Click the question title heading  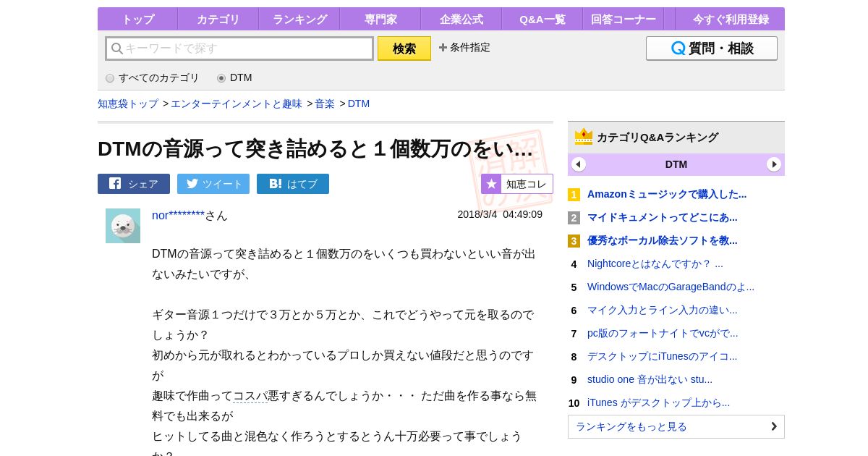point(315,148)
